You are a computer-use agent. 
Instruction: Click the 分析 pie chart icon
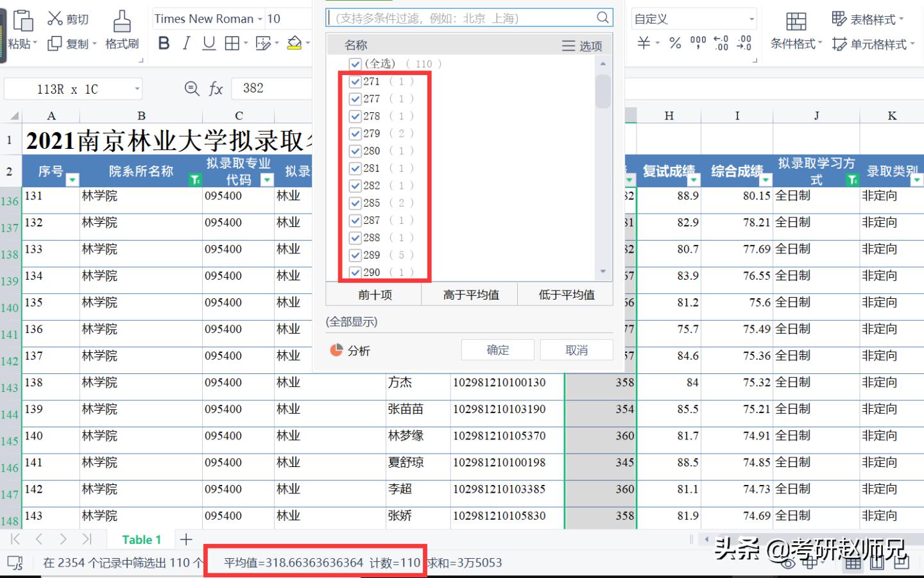coord(338,350)
